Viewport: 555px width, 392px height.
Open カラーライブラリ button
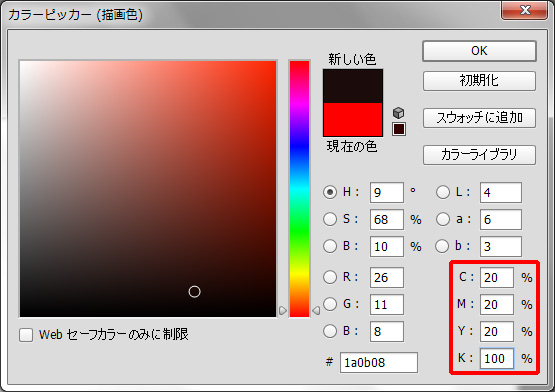pos(479,155)
